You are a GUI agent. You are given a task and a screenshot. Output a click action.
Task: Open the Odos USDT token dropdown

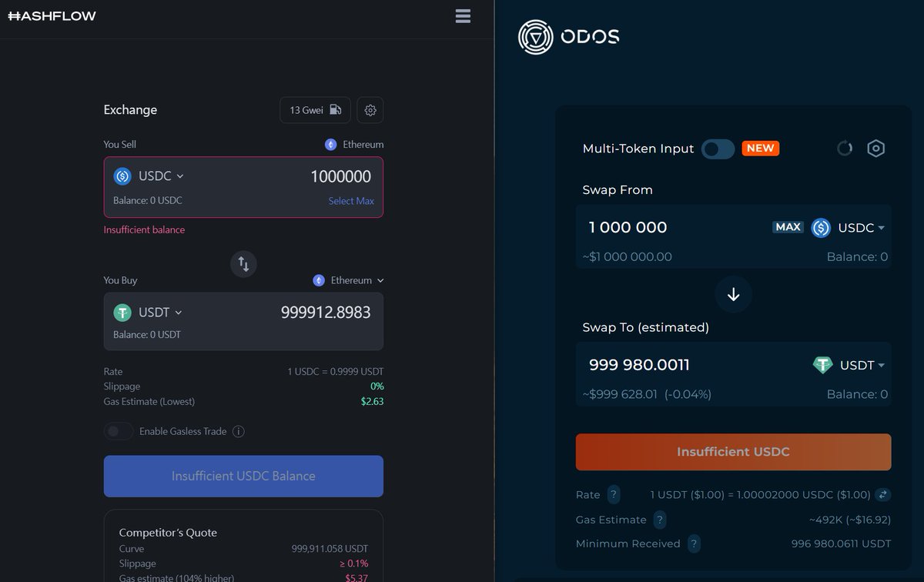(862, 366)
